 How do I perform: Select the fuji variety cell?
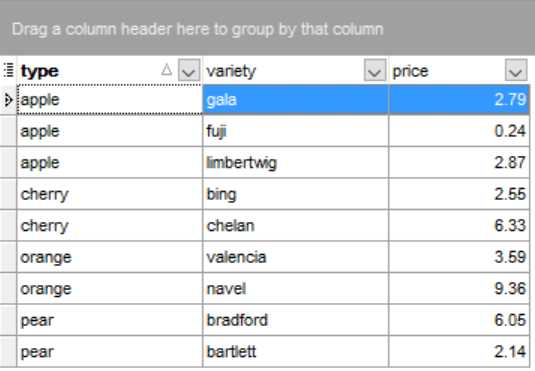coord(295,131)
